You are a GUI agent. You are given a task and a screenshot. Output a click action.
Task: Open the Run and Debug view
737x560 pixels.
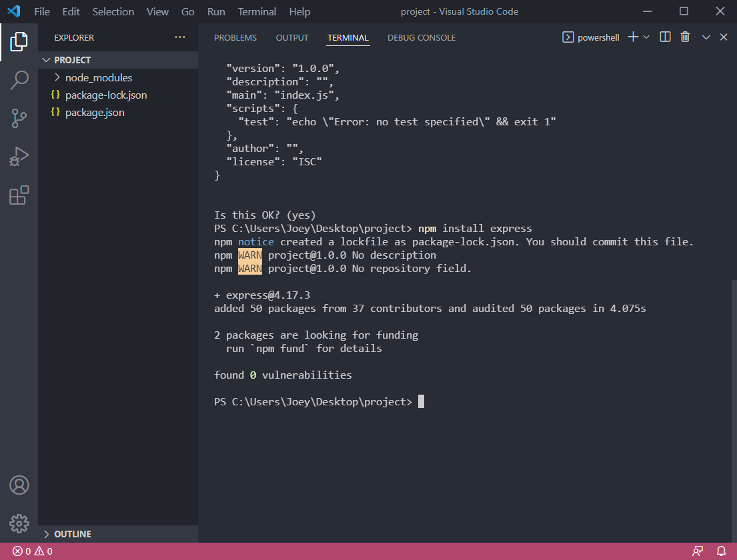(19, 157)
